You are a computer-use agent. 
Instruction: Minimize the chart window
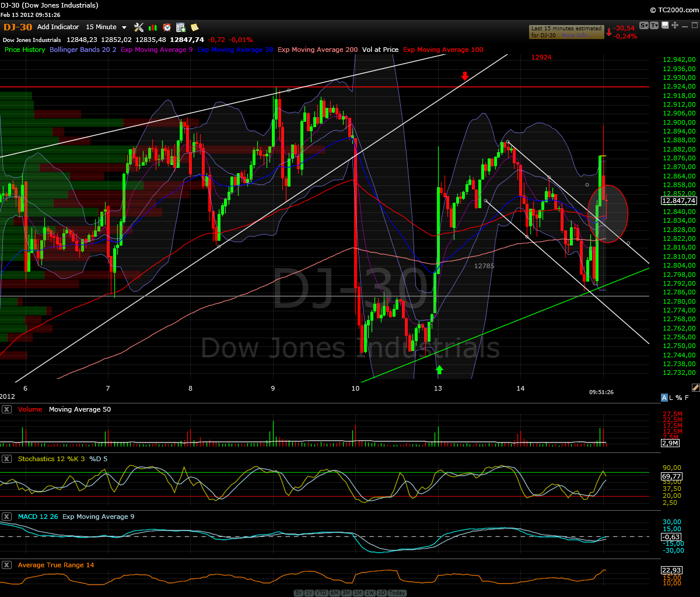[685, 26]
